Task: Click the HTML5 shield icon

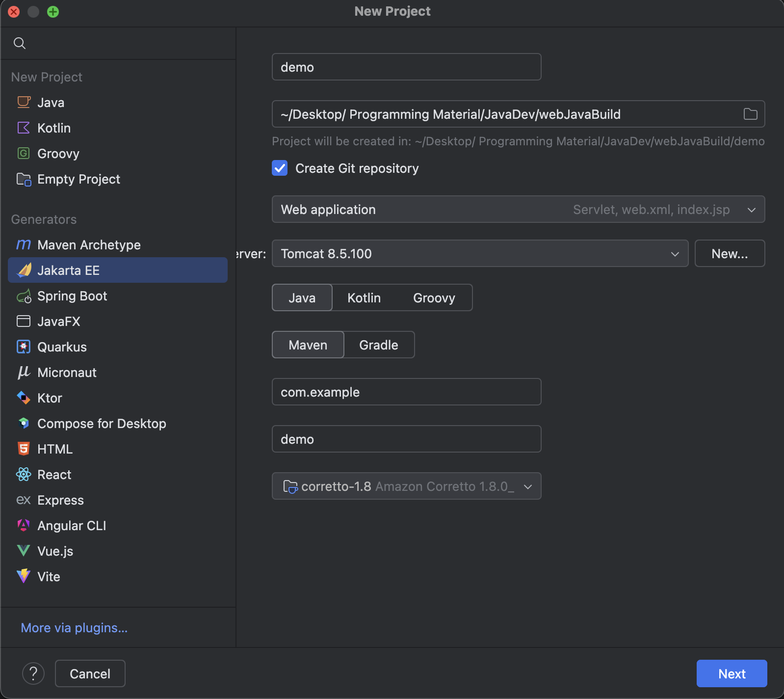Action: coord(24,449)
